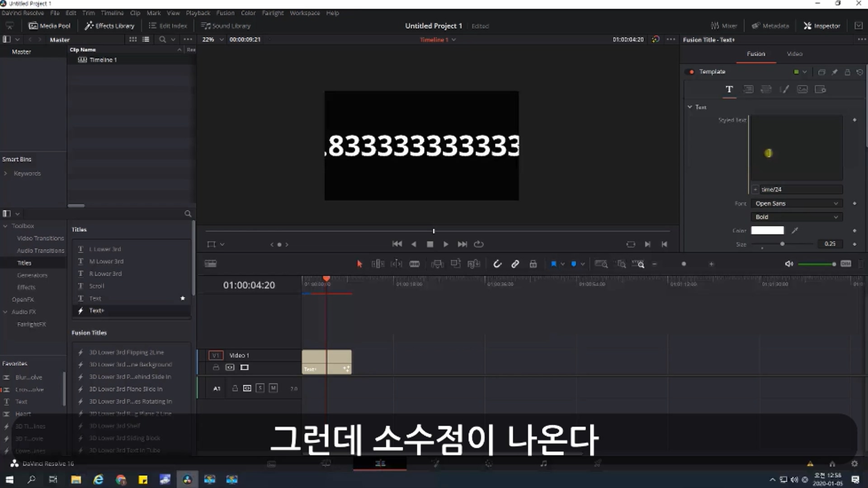Select the Text+ title in Titles list

(x=97, y=310)
